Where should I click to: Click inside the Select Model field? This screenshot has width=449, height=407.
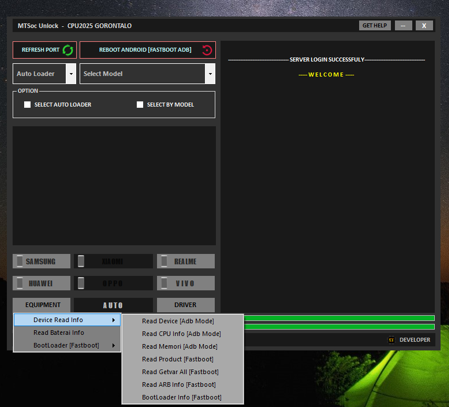(x=143, y=74)
